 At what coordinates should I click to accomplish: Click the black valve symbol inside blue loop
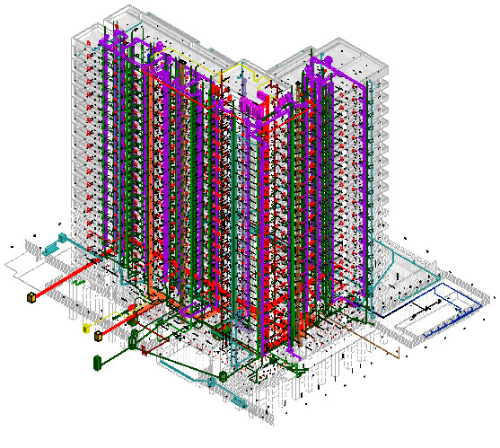pyautogui.click(x=426, y=308)
